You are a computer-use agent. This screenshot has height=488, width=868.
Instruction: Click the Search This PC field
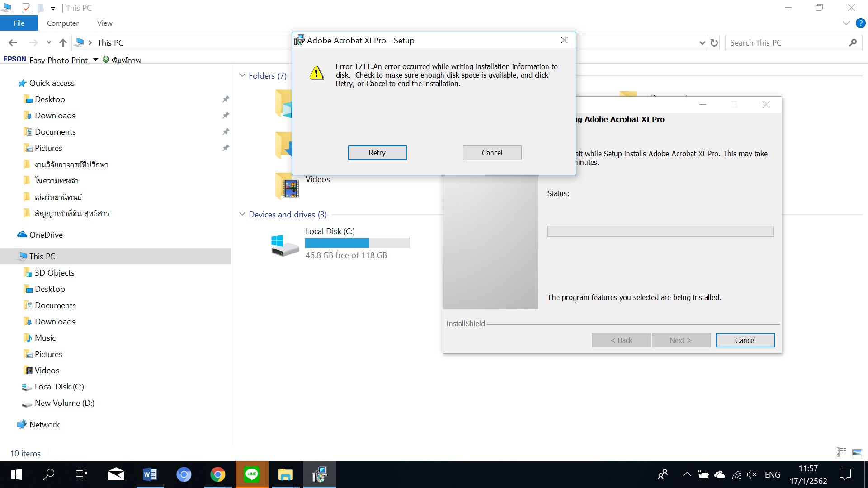[787, 43]
